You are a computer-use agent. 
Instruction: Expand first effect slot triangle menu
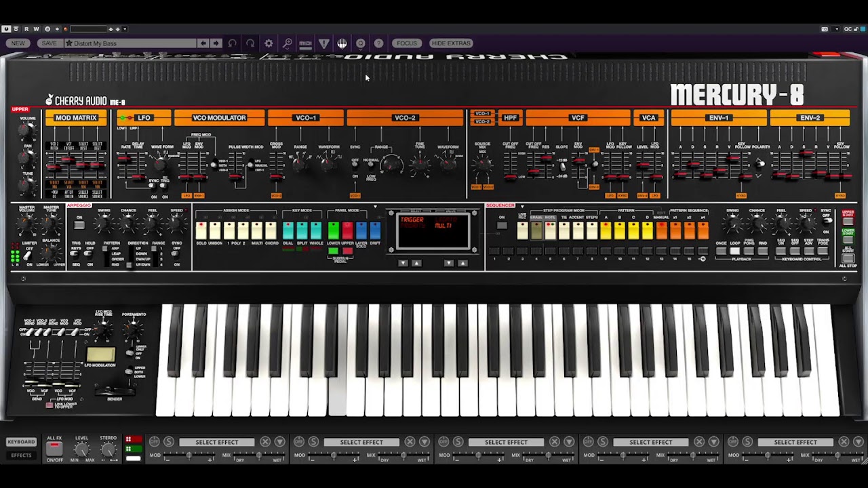tap(279, 442)
